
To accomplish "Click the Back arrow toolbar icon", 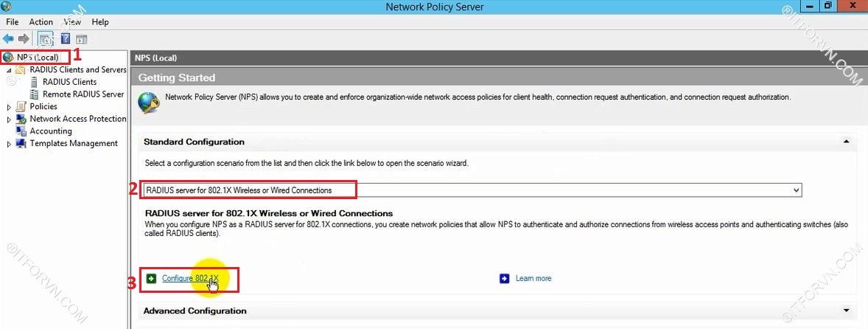I will point(8,38).
